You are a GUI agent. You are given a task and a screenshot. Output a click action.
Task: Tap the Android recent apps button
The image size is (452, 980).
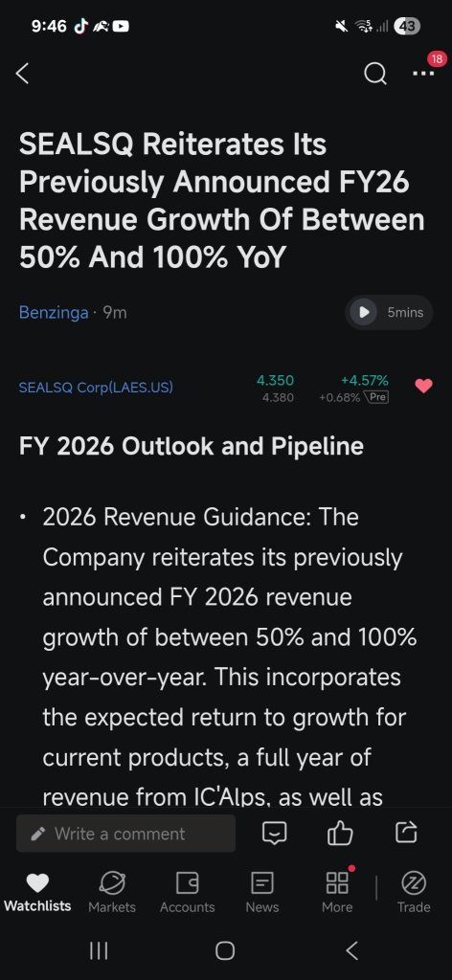pyautogui.click(x=99, y=950)
